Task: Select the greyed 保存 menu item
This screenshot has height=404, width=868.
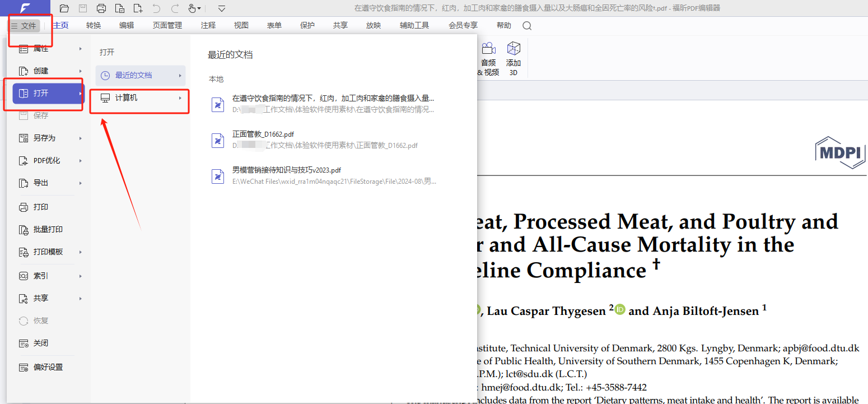Action: [48, 115]
